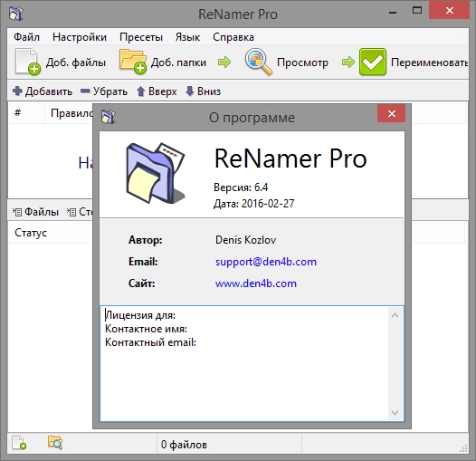Click the green checkmark Переименовать icon

(373, 62)
